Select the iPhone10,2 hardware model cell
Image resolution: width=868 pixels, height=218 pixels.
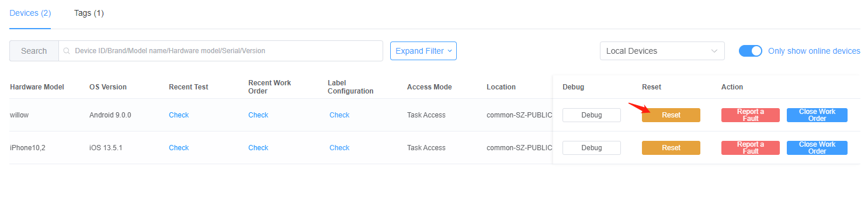coord(27,148)
